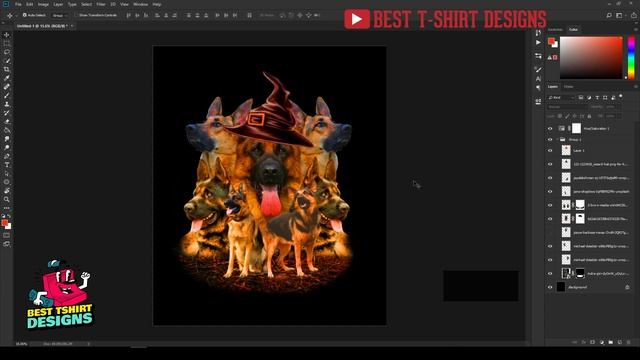Open the Layer menu
Viewport: 640px width, 360px height.
tap(58, 4)
